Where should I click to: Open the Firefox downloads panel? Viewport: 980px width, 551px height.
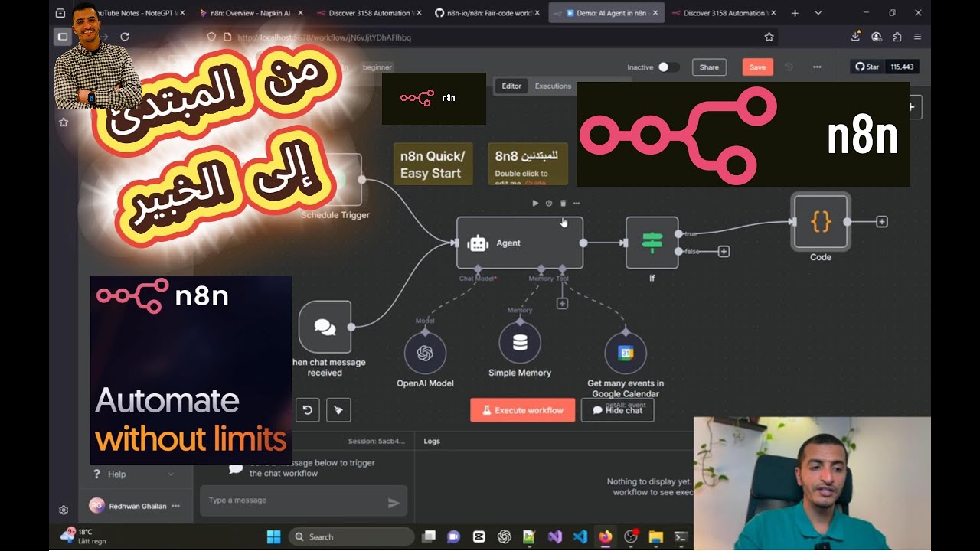pyautogui.click(x=856, y=37)
